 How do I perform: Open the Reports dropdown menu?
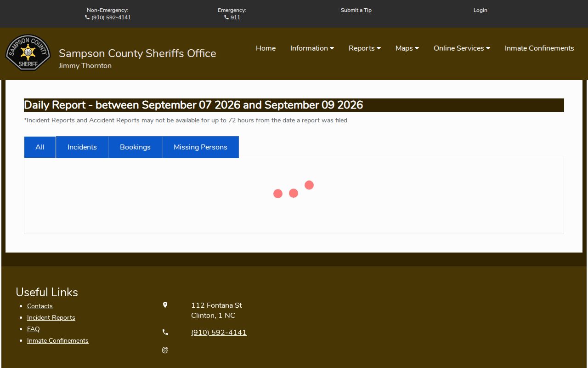pyautogui.click(x=365, y=48)
